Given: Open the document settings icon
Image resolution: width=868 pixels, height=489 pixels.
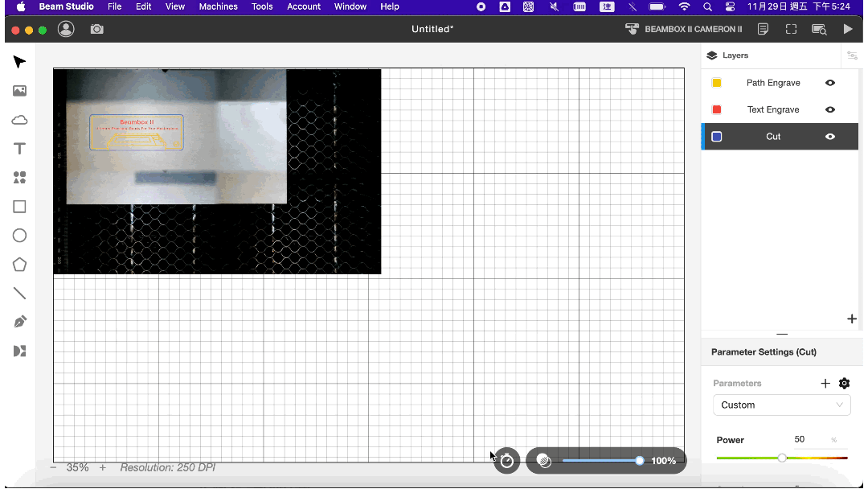Looking at the screenshot, I should [x=763, y=29].
